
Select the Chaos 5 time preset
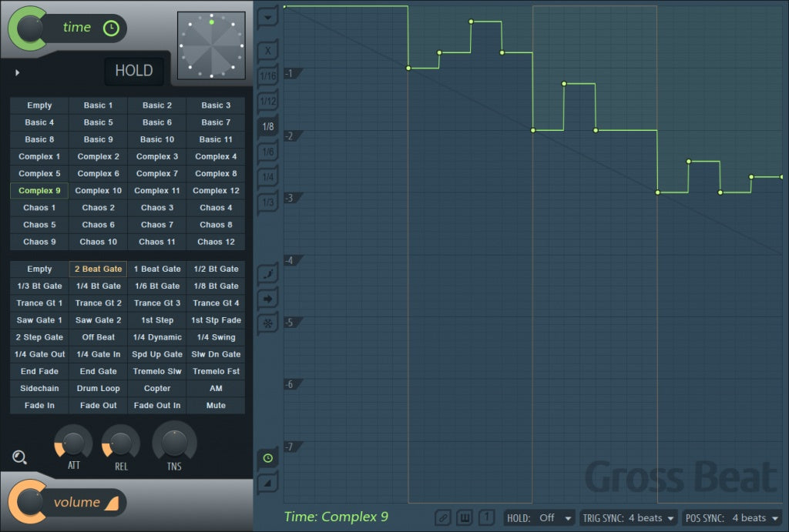coord(39,225)
